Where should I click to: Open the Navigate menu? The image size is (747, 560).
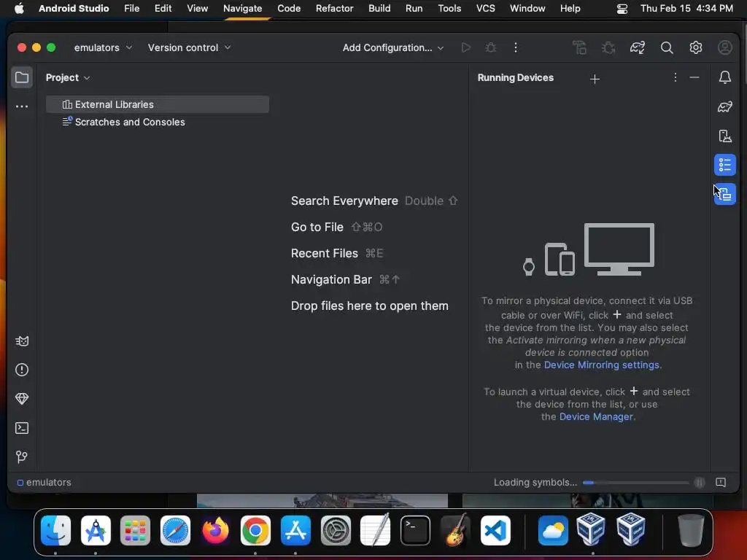[242, 8]
